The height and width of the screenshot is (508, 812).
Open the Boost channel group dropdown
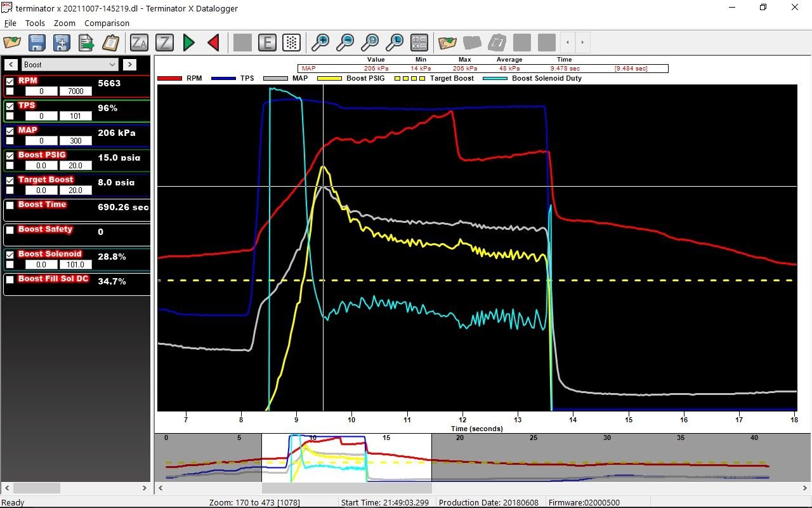70,64
